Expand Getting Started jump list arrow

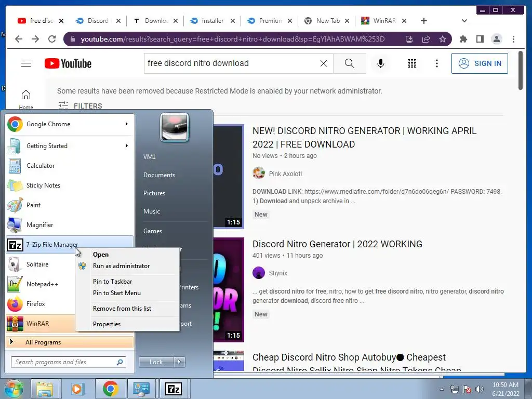[127, 146]
